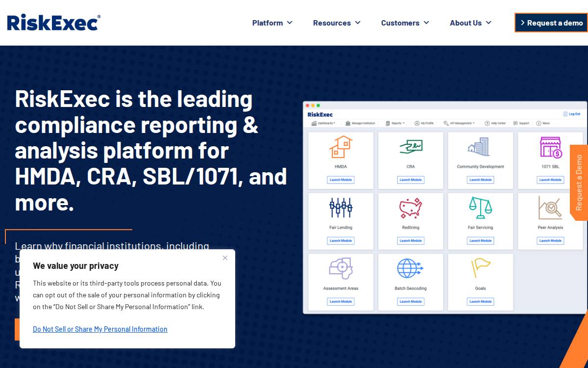Close the privacy notice popup
The width and height of the screenshot is (588, 368).
[x=225, y=258]
